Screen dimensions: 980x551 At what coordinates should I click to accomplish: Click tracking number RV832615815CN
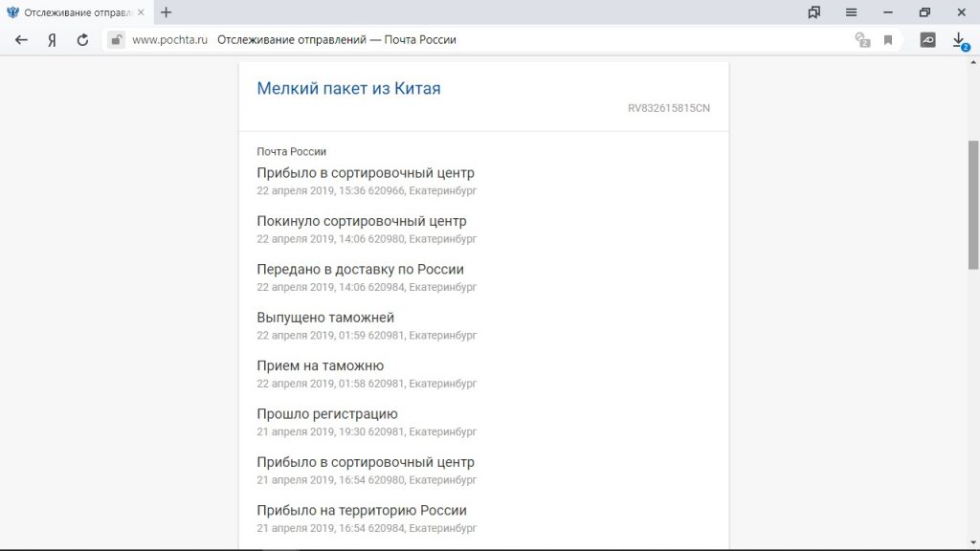[x=669, y=108]
